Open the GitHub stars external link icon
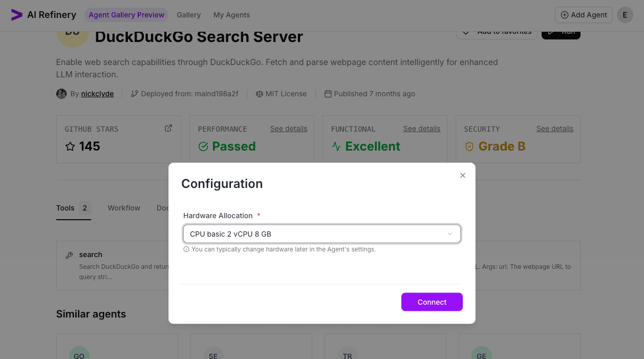 point(168,128)
